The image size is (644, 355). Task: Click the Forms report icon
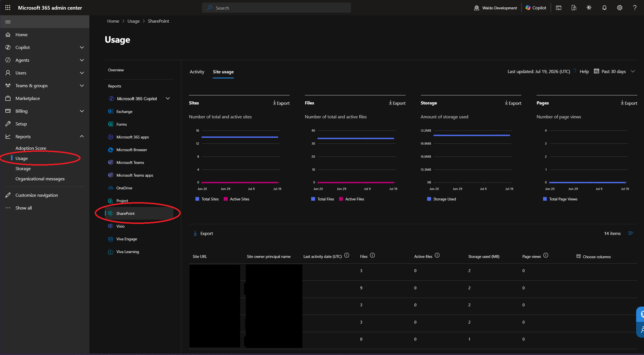point(111,124)
